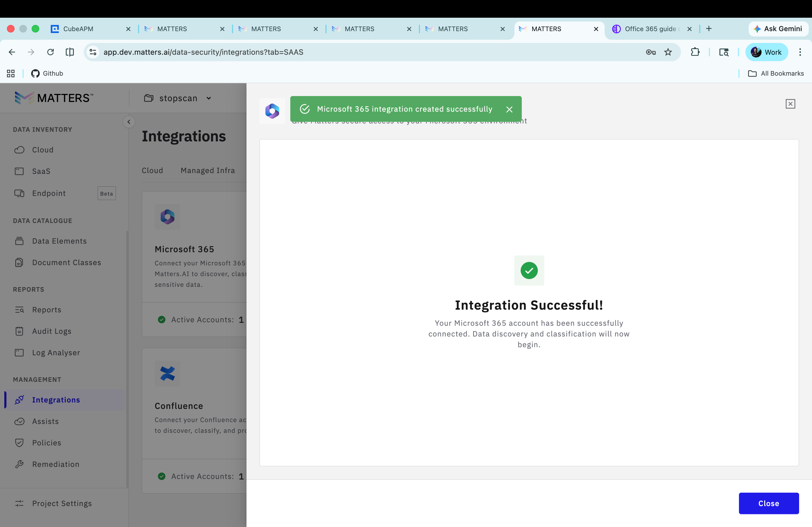Click the address bar URL
Image resolution: width=812 pixels, height=527 pixels.
pyautogui.click(x=203, y=52)
